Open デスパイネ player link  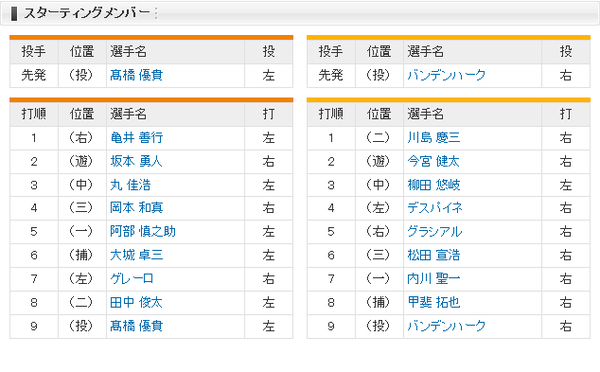pos(435,208)
